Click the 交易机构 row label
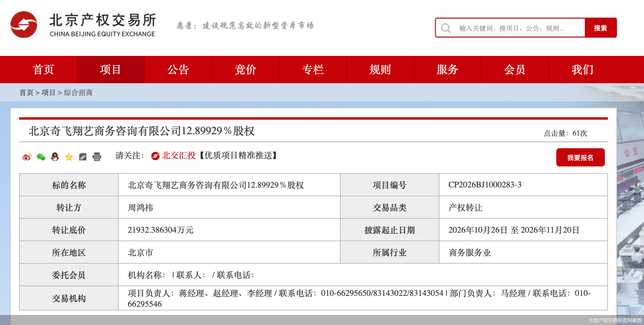Screen dimensions: 644x325 [69, 298]
